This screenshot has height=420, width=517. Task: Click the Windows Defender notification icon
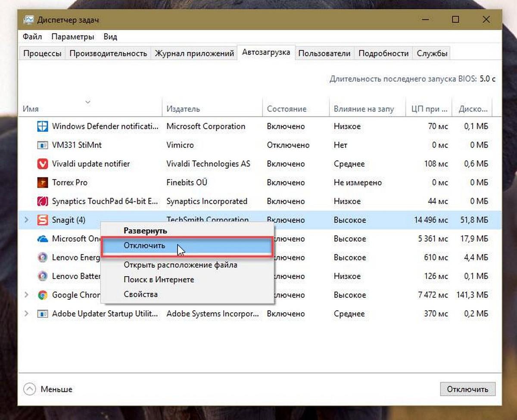(x=42, y=126)
